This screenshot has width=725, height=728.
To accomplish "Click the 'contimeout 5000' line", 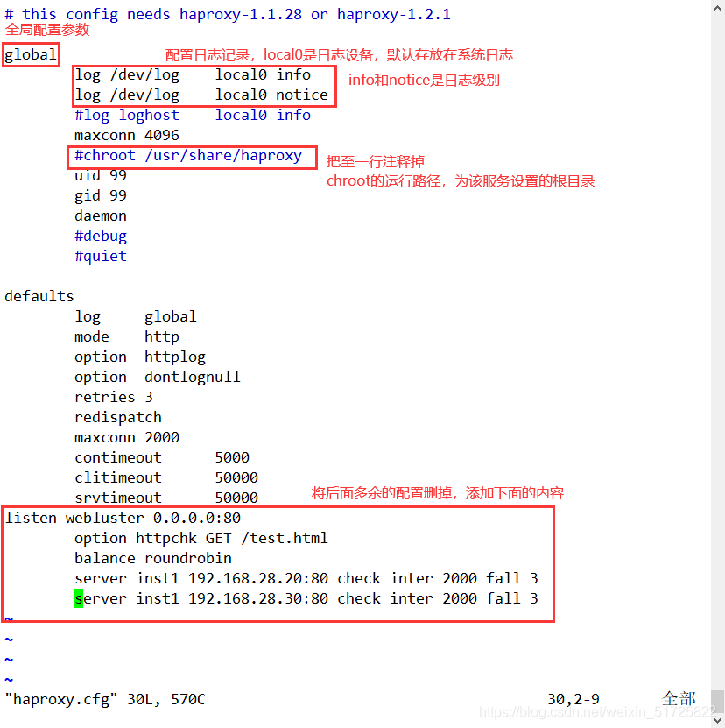I will (162, 457).
